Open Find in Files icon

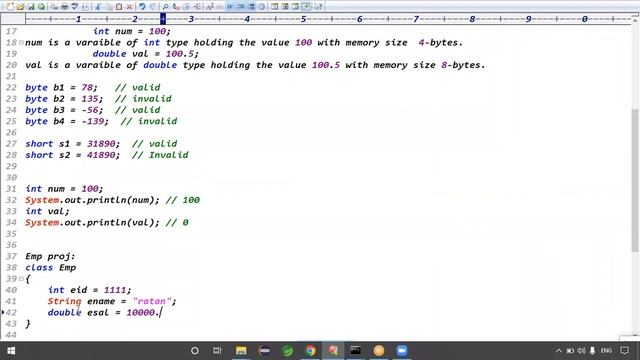point(187,7)
